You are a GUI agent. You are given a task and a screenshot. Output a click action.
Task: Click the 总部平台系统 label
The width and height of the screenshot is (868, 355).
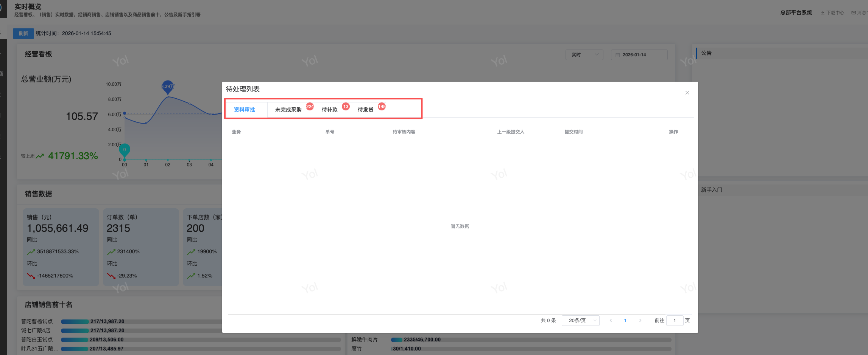click(796, 12)
